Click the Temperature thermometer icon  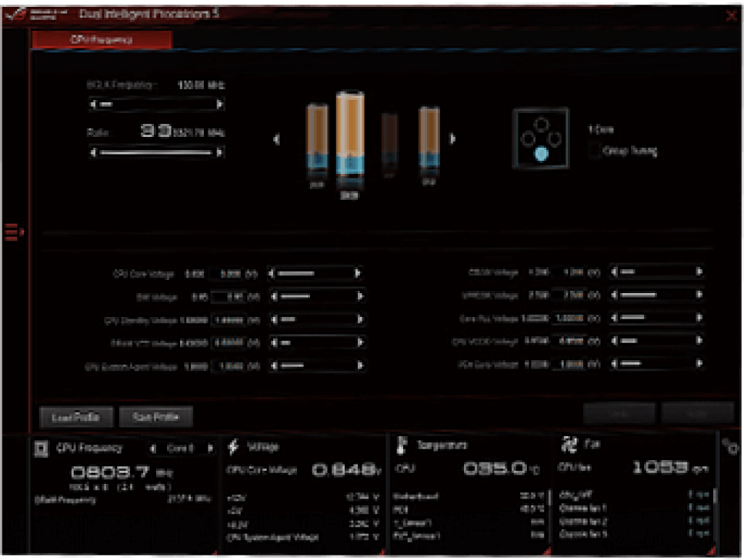[x=402, y=445]
